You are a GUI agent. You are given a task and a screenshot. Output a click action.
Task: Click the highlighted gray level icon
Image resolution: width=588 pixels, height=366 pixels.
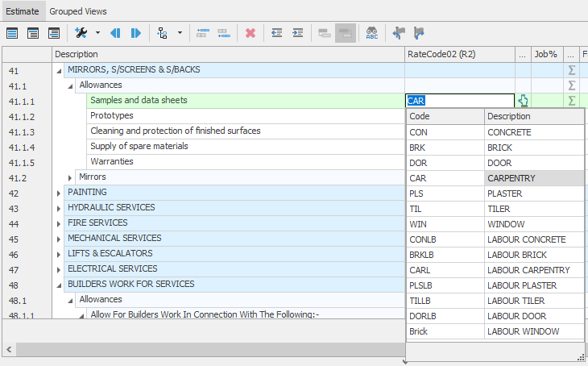pyautogui.click(x=346, y=33)
